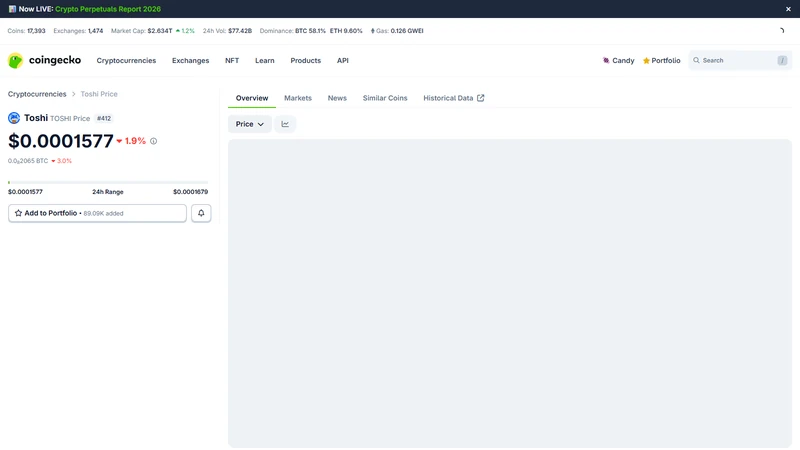The width and height of the screenshot is (800, 450).
Task: Click the 24h Range progress bar
Action: coord(108,182)
